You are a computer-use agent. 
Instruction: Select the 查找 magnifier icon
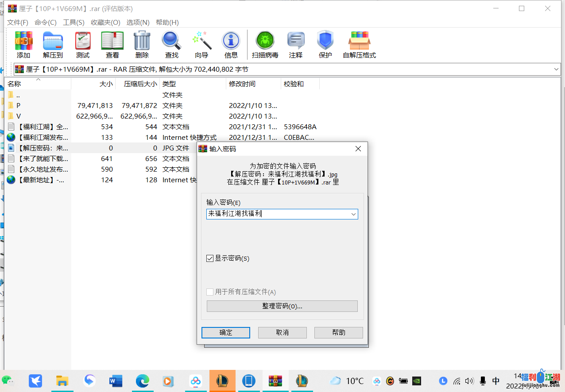(172, 41)
